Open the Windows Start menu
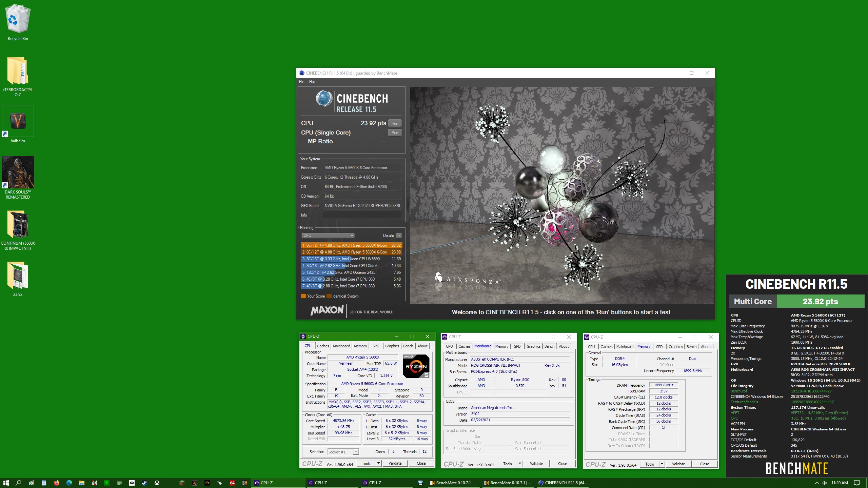 pyautogui.click(x=6, y=483)
